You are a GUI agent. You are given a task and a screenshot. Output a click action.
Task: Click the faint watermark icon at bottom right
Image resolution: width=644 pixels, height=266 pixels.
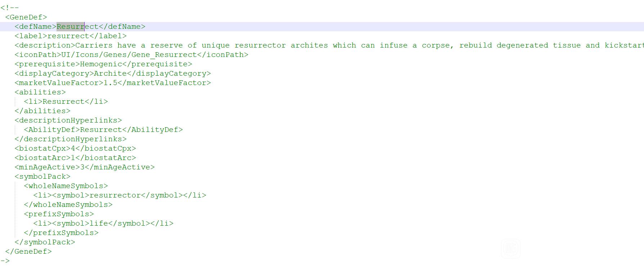[510, 249]
